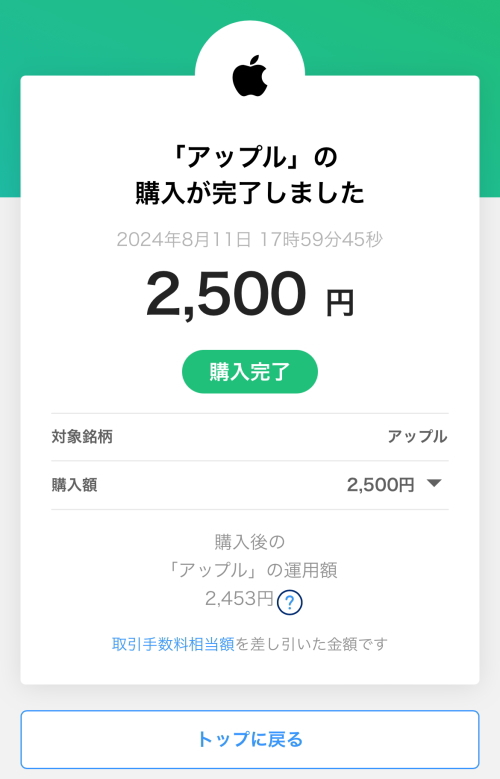500x779 pixels.
Task: Click the 購入額 row label
Action: 75,484
